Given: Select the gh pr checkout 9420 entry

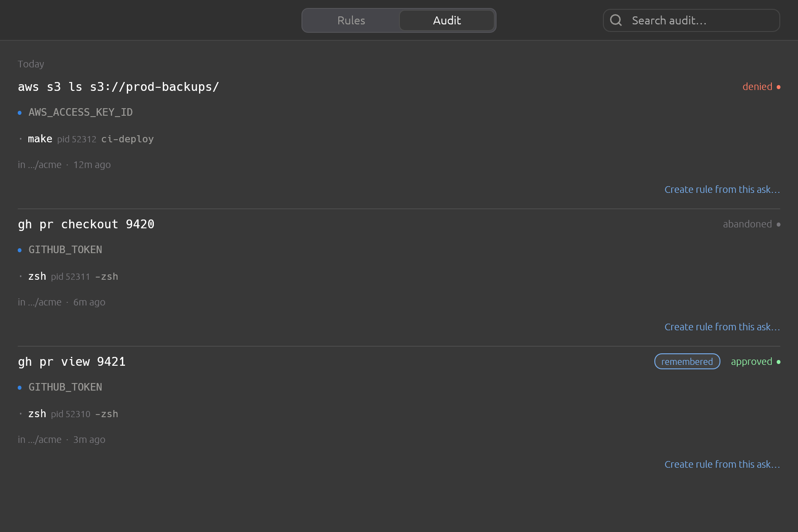Looking at the screenshot, I should point(86,224).
